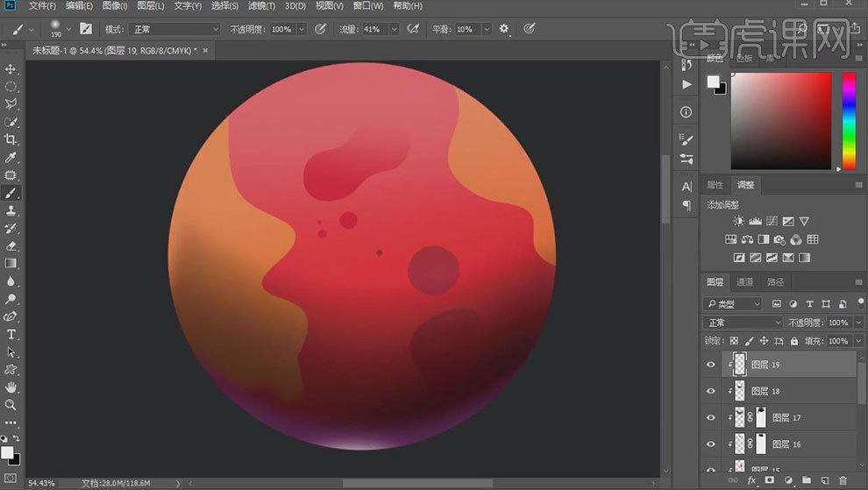Screen dimensions: 868x490
Task: Add a layer style with fx
Action: coord(751,480)
